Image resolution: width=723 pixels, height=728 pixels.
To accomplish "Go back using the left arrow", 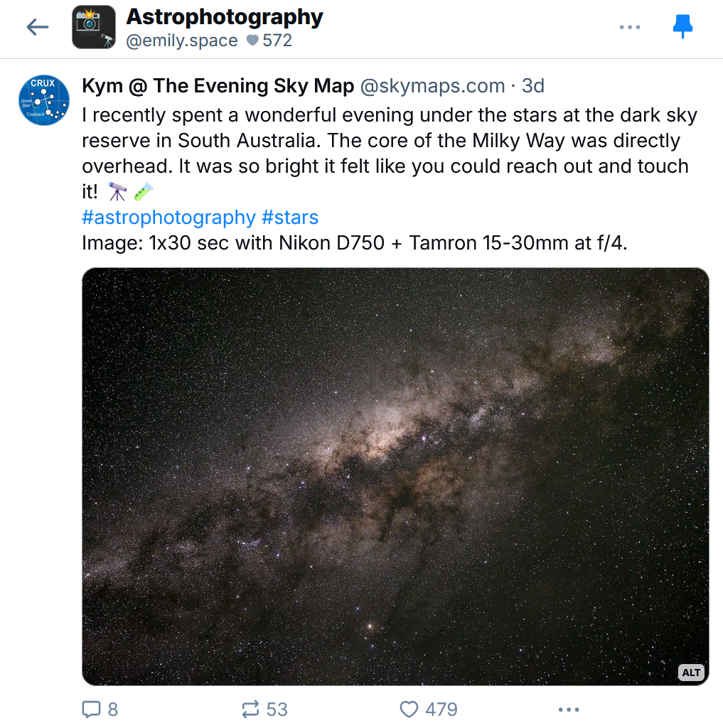I will point(38,27).
